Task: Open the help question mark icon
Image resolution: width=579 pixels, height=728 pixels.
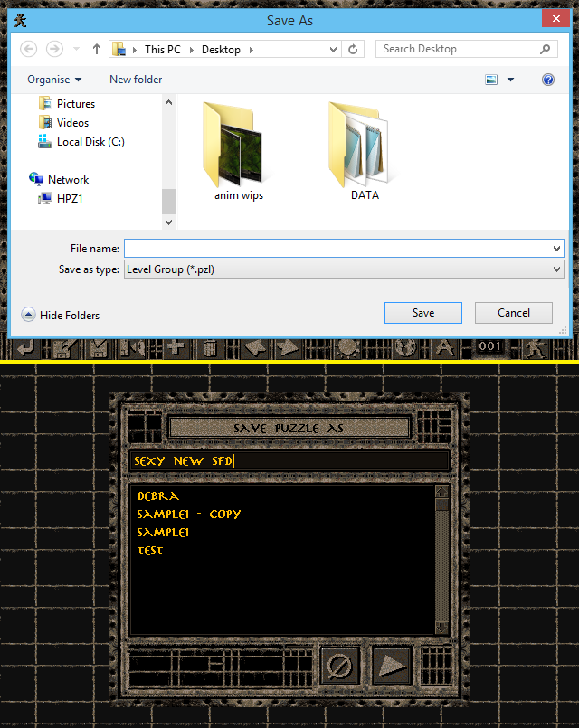Action: 548,80
